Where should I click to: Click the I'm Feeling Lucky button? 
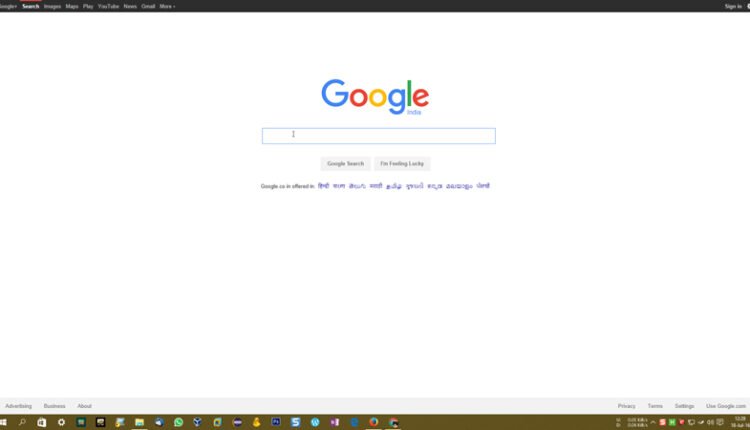pos(402,164)
